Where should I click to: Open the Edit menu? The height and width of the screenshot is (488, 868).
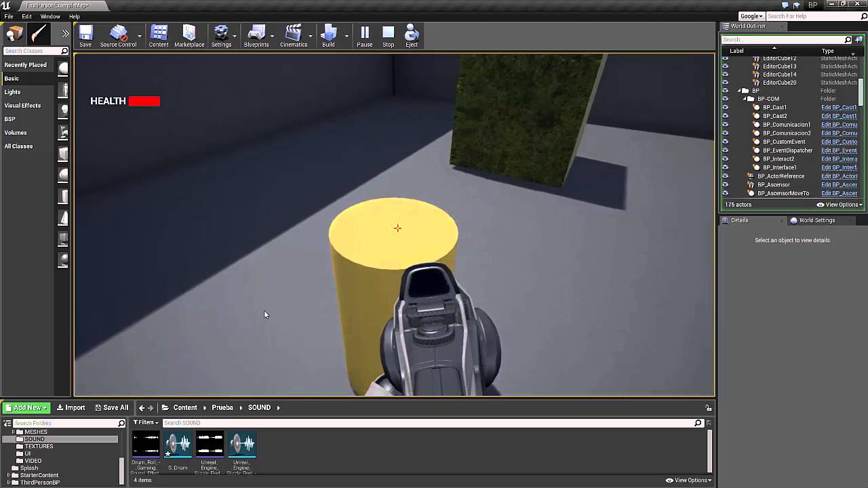(26, 16)
